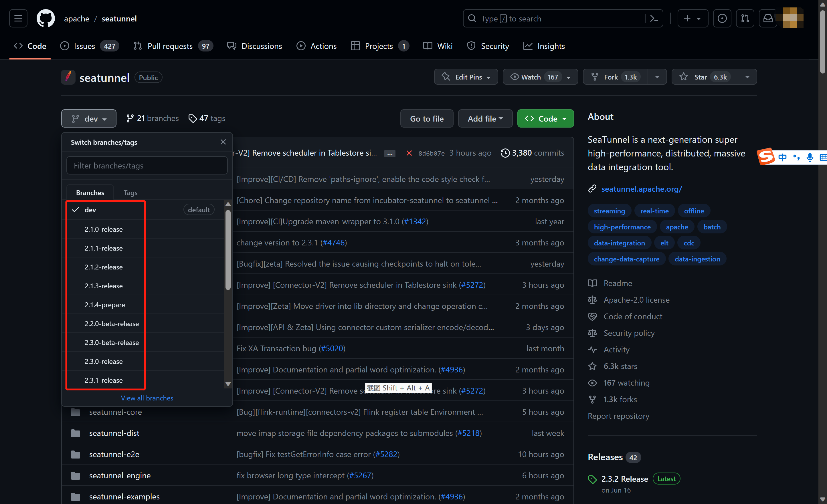Open the Pull requests tab
Screen dimensions: 827x504
click(170, 46)
